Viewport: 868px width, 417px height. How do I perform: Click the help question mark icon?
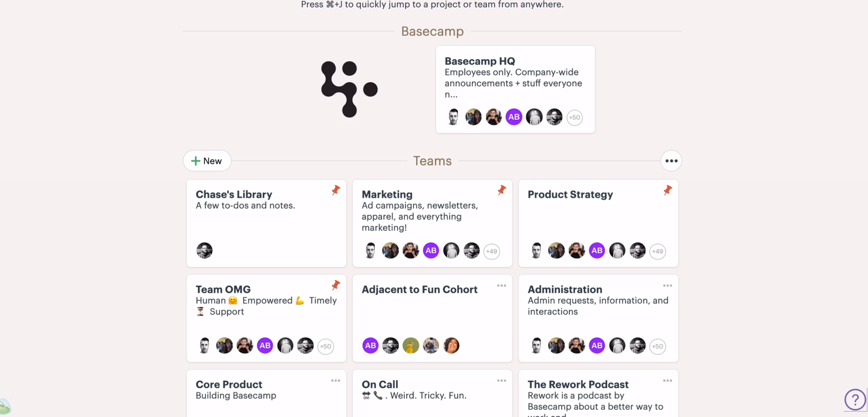tap(855, 400)
